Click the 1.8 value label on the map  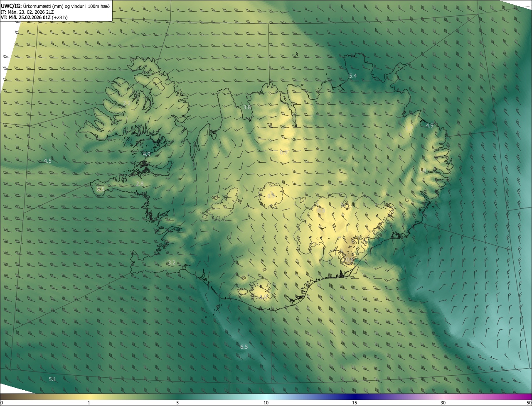pyautogui.click(x=423, y=170)
